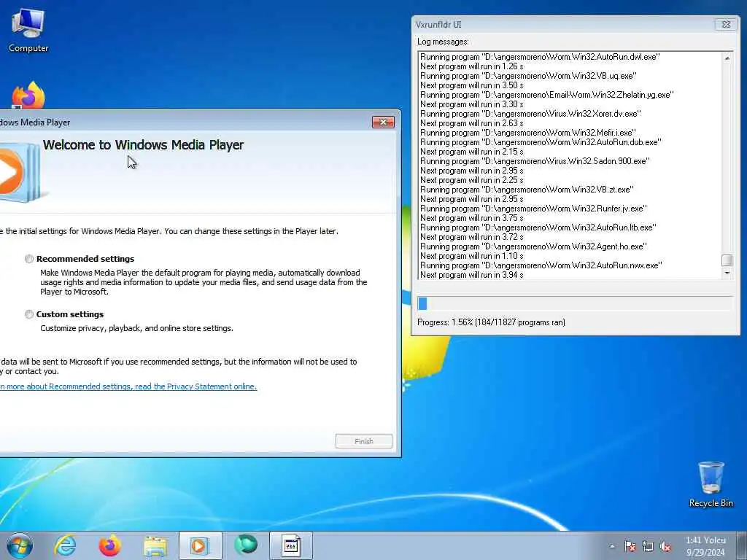The width and height of the screenshot is (747, 560).
Task: Select the Recommended settings radio button
Action: pyautogui.click(x=29, y=259)
